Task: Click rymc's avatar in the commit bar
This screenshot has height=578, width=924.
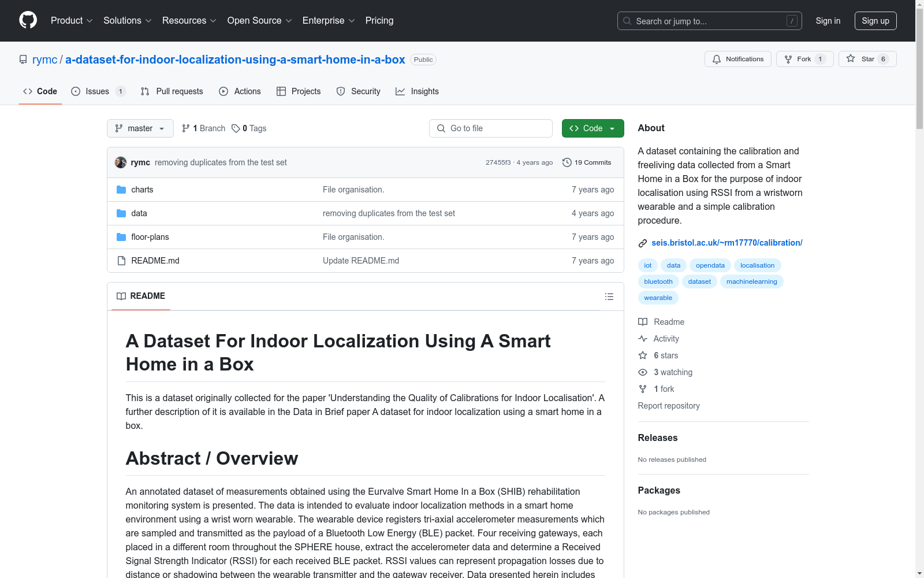Action: click(x=121, y=162)
